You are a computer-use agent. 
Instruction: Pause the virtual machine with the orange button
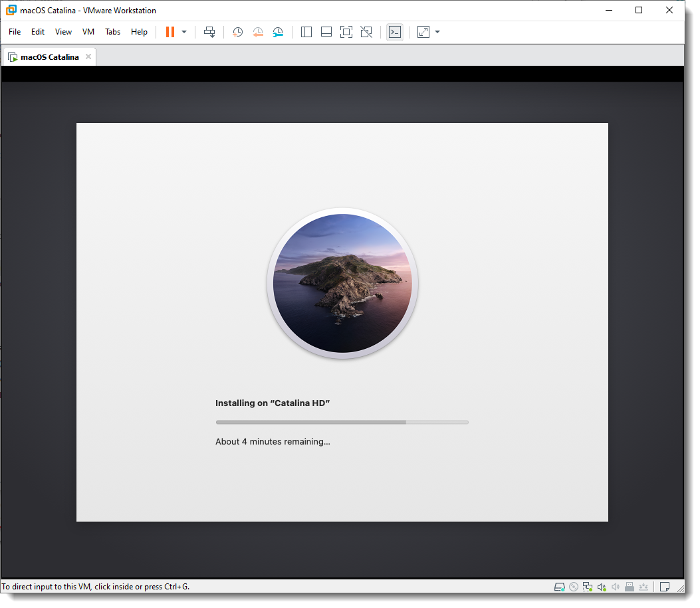click(x=170, y=32)
